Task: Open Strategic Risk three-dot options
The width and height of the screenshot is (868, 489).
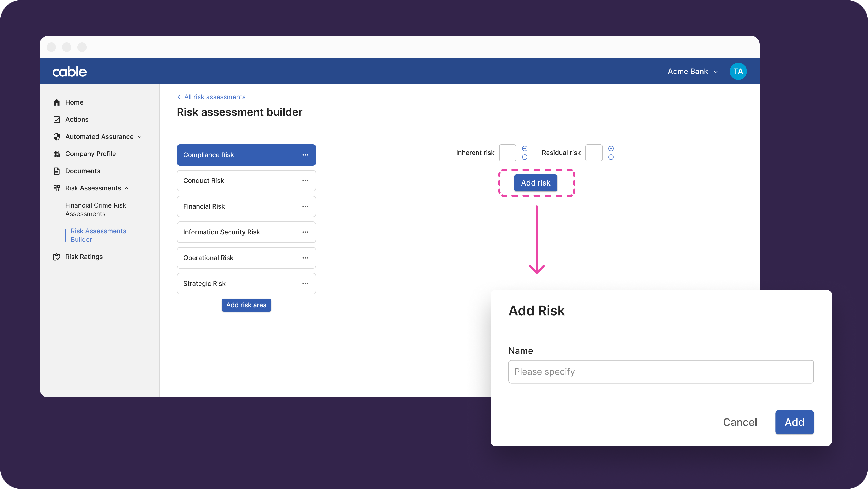Action: (x=305, y=284)
